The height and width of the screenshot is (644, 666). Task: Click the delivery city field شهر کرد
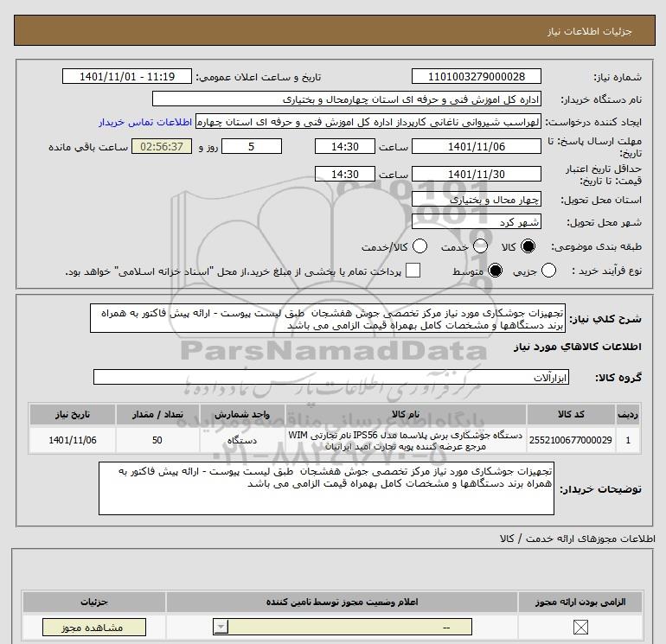[x=476, y=222]
